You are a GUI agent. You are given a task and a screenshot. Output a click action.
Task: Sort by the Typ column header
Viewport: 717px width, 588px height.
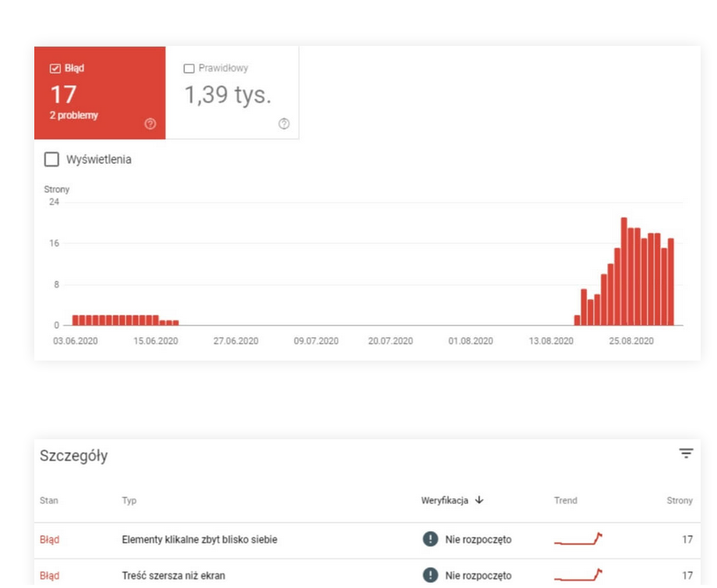point(129,501)
